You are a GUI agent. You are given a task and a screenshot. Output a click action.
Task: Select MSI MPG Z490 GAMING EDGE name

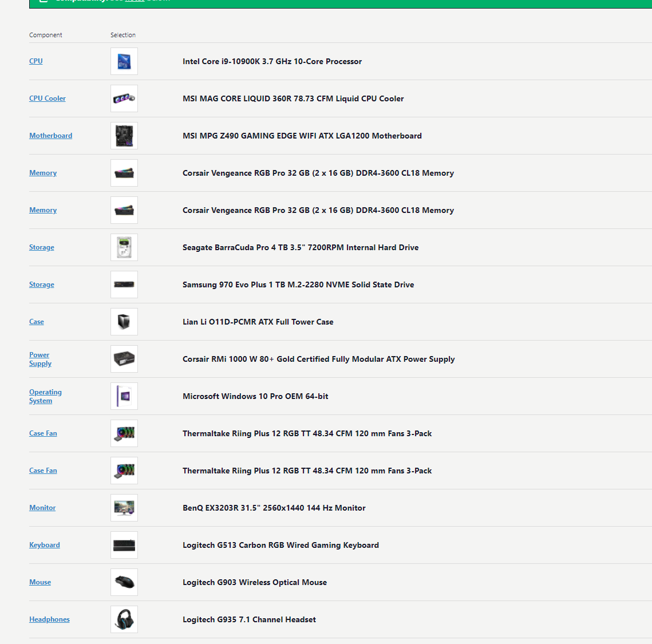click(302, 136)
